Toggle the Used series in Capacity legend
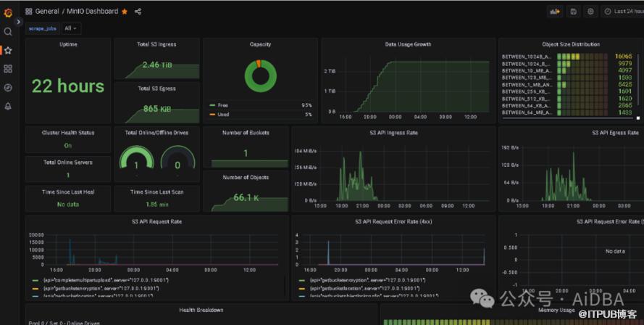The height and width of the screenshot is (325, 644). pos(223,115)
